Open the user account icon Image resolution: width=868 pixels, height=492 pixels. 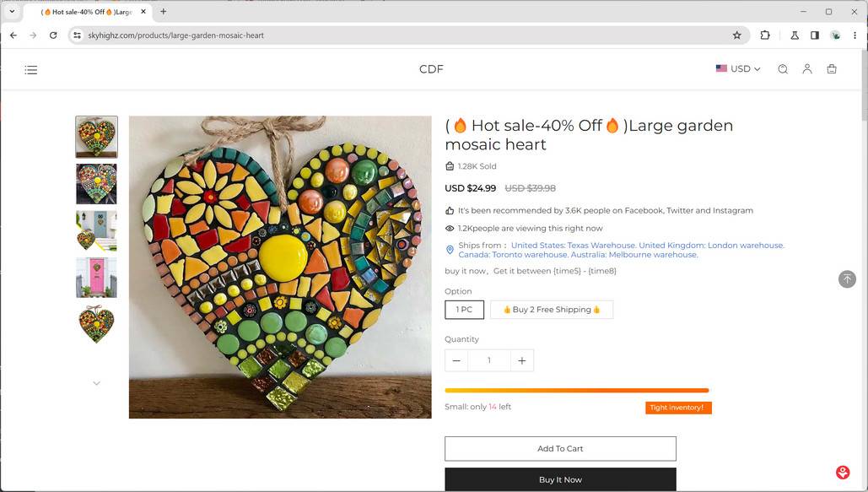pyautogui.click(x=807, y=69)
